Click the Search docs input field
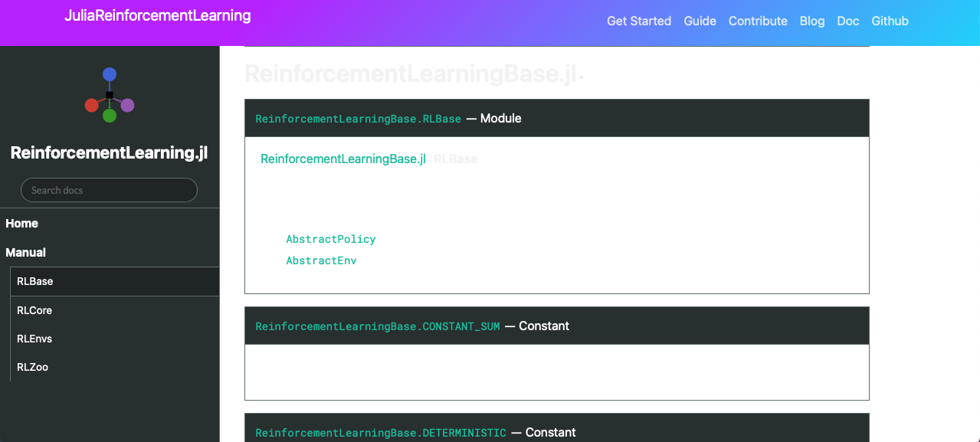This screenshot has width=980, height=442. click(x=109, y=189)
